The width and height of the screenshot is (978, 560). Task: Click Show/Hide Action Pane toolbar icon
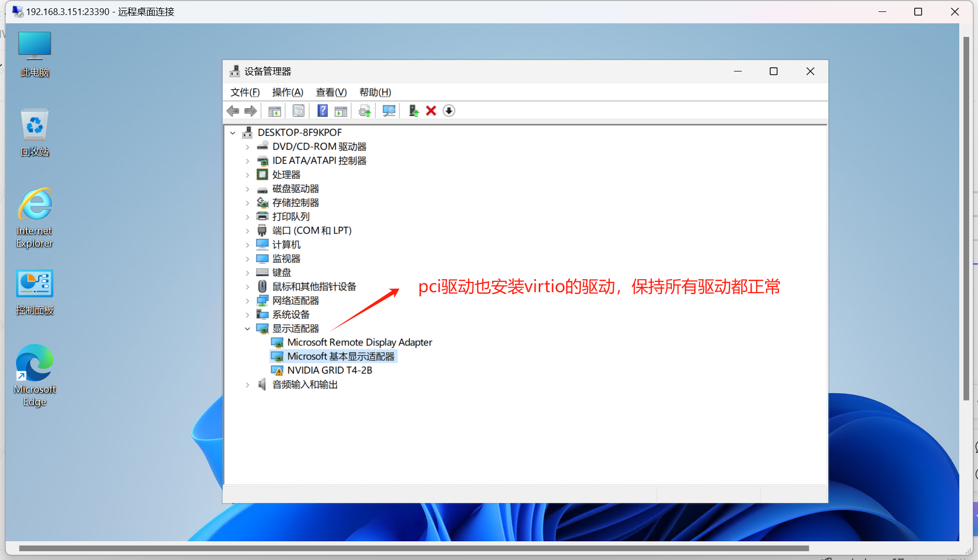click(x=341, y=111)
